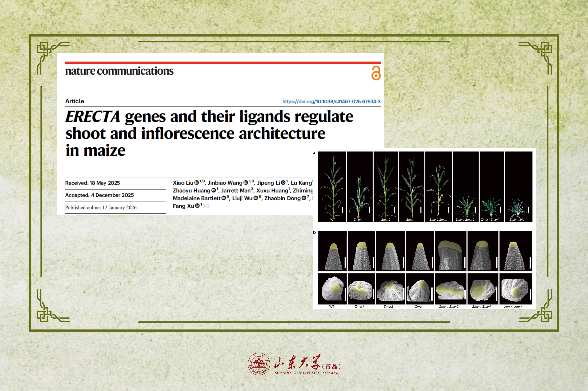Click Zhaoyu Huang's ORCID iD icon
The height and width of the screenshot is (391, 588).
coord(214,190)
